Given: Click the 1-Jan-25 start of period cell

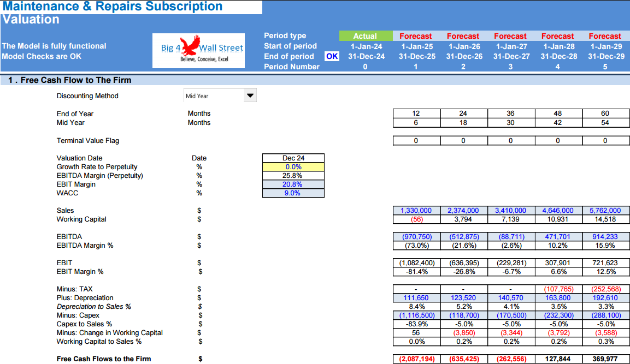Looking at the screenshot, I should pyautogui.click(x=417, y=46).
